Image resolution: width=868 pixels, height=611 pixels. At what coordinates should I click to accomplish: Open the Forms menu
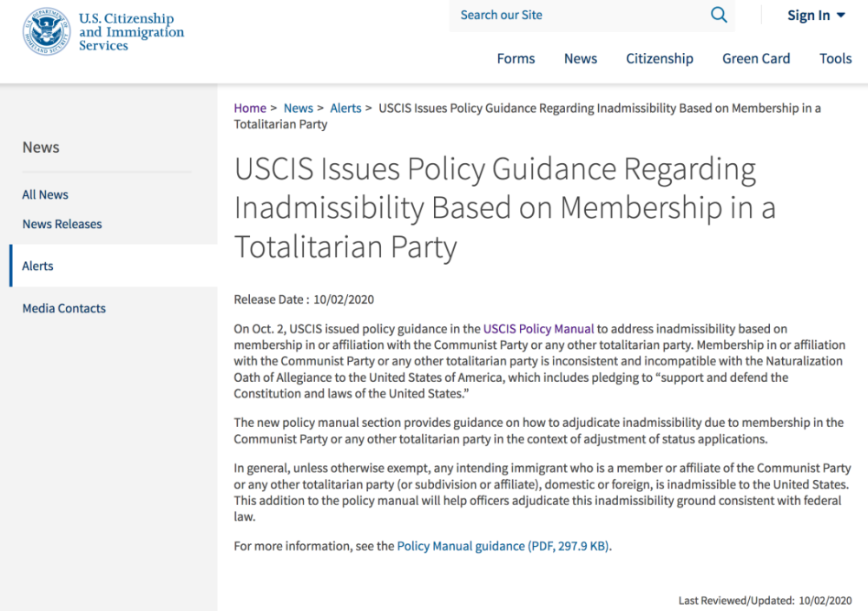click(516, 58)
